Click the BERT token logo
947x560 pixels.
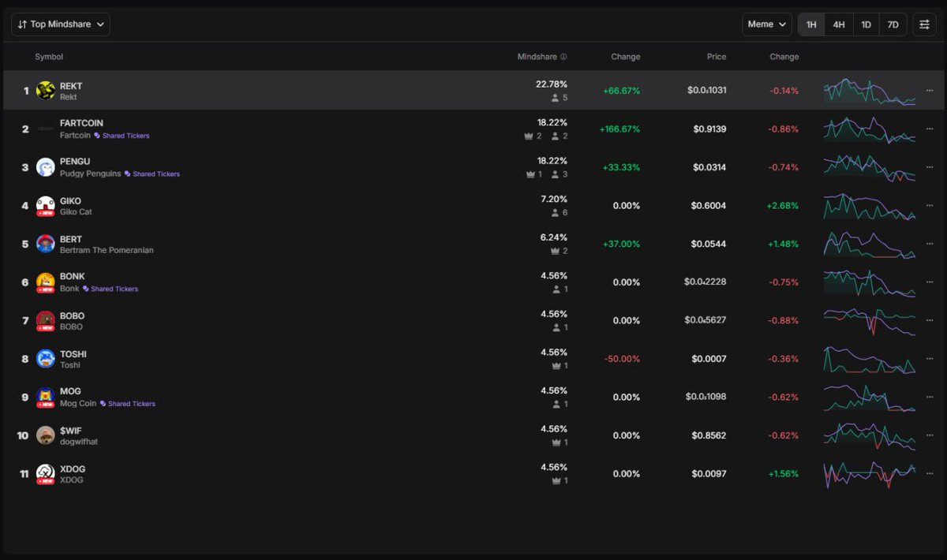click(x=46, y=244)
